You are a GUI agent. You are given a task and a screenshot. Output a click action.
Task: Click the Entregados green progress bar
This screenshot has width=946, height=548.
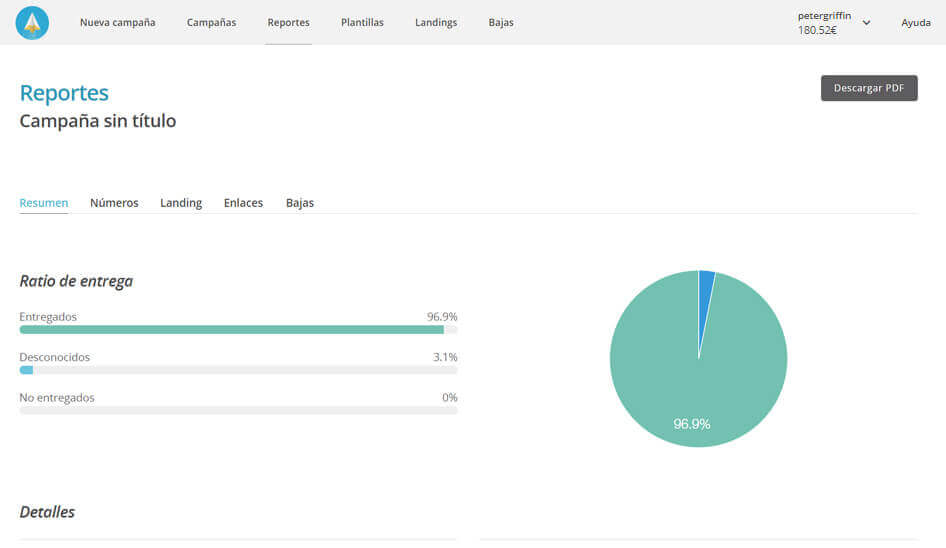click(231, 329)
